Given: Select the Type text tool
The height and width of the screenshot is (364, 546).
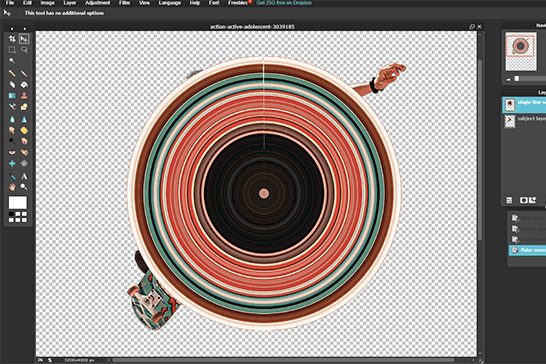Looking at the screenshot, I should tap(24, 176).
